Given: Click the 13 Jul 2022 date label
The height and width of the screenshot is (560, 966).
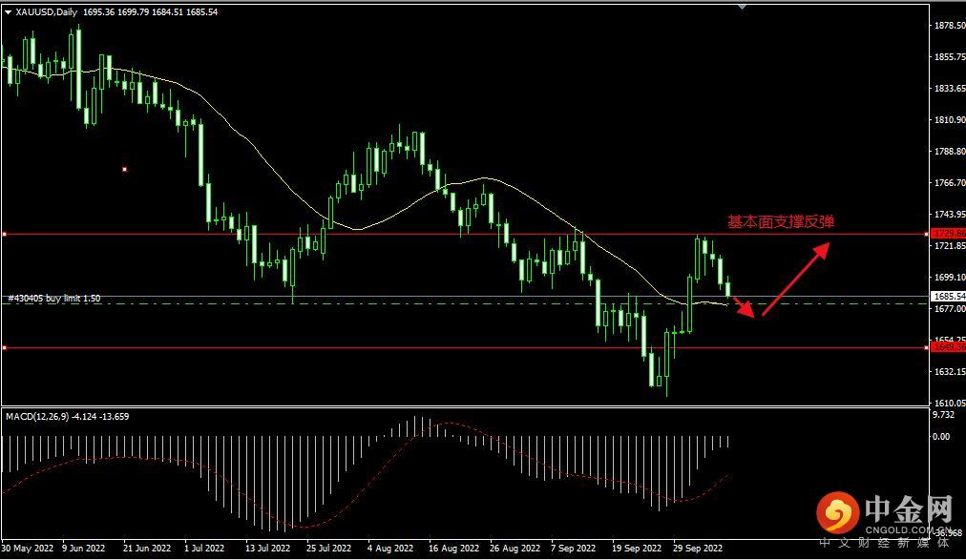Looking at the screenshot, I should [x=267, y=549].
